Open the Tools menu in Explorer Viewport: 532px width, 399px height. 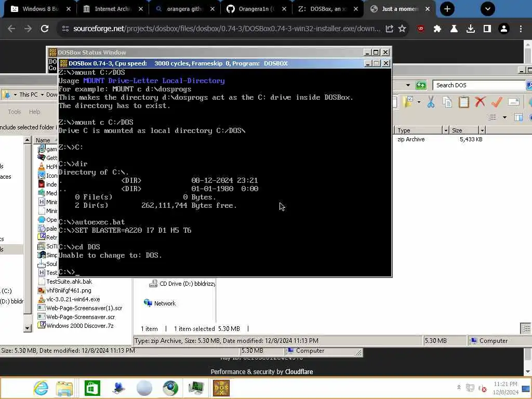tap(14, 112)
